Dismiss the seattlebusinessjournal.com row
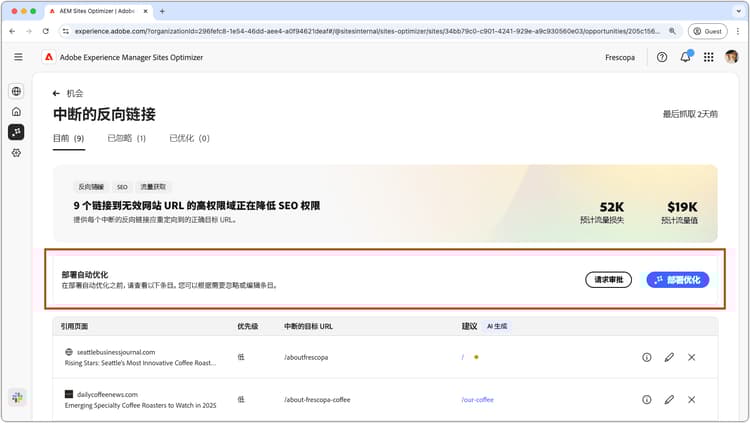The width and height of the screenshot is (750, 423). click(692, 357)
